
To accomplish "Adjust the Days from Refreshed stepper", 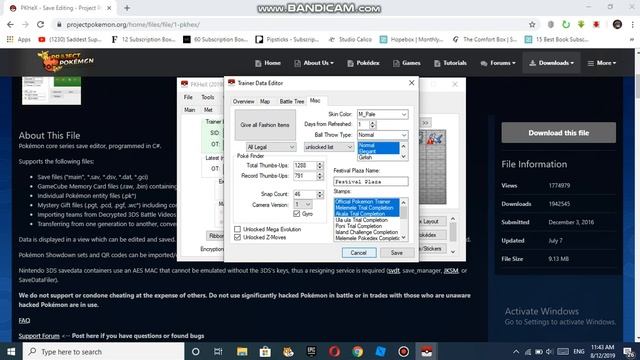I will [372, 124].
